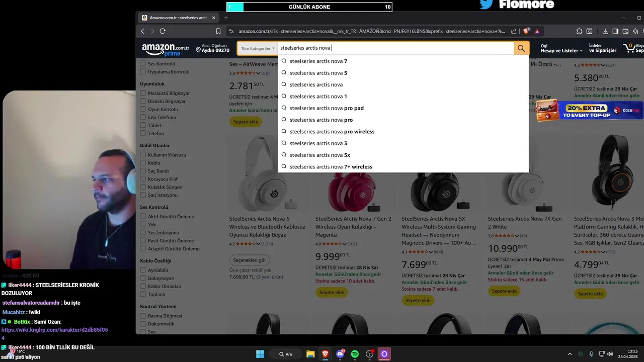Open a new browser tab
This screenshot has width=644, height=362.
click(x=226, y=18)
